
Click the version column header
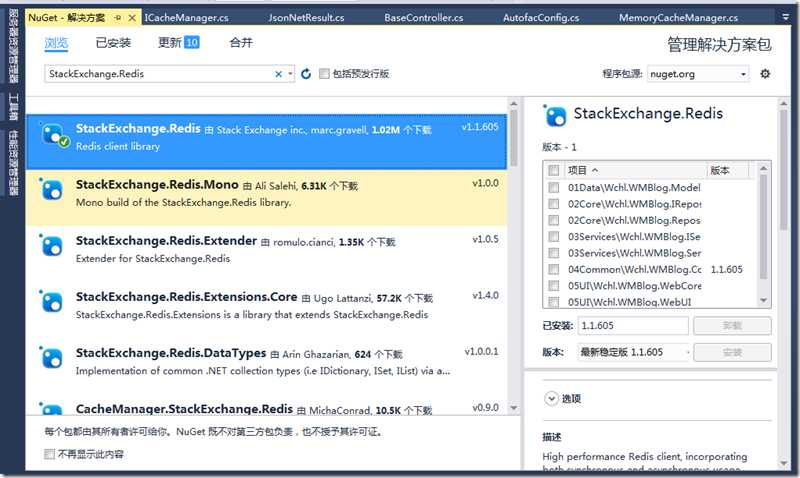[x=728, y=170]
